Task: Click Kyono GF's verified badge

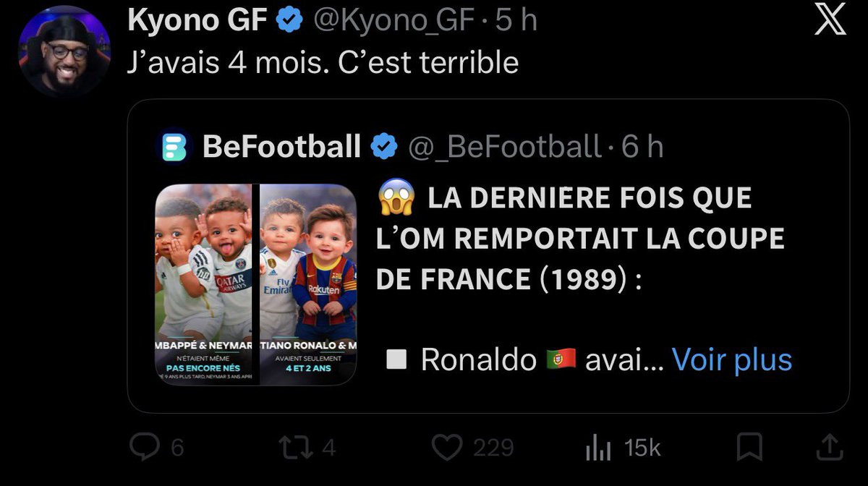Action: pyautogui.click(x=290, y=21)
